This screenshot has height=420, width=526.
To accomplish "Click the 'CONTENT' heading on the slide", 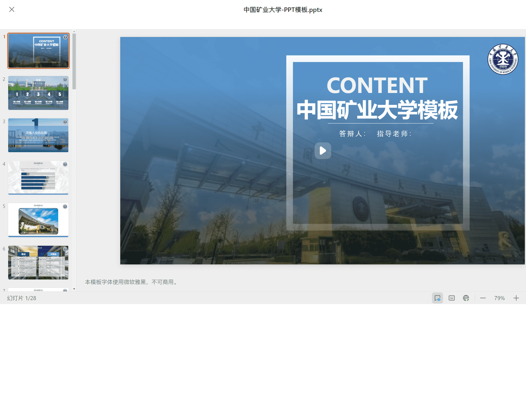I will point(377,85).
